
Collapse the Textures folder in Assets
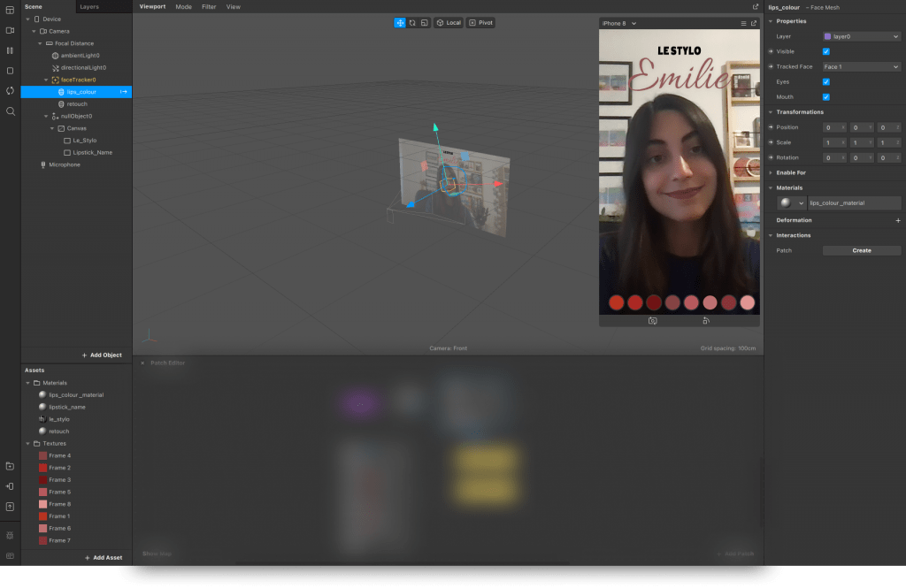[27, 444]
